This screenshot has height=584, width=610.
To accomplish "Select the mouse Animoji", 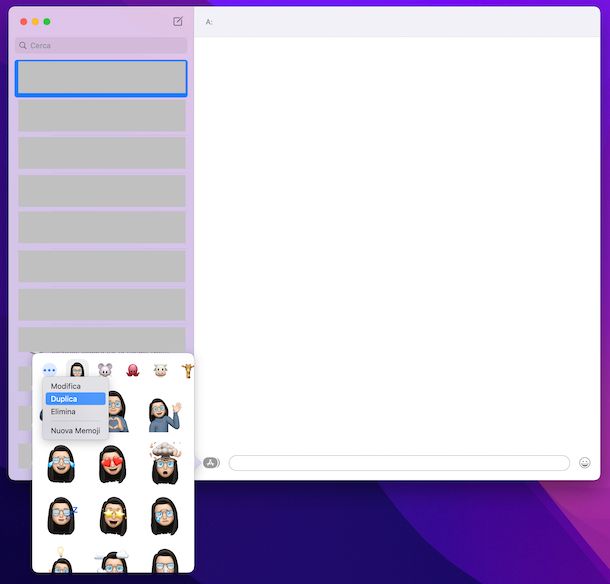I will click(105, 370).
